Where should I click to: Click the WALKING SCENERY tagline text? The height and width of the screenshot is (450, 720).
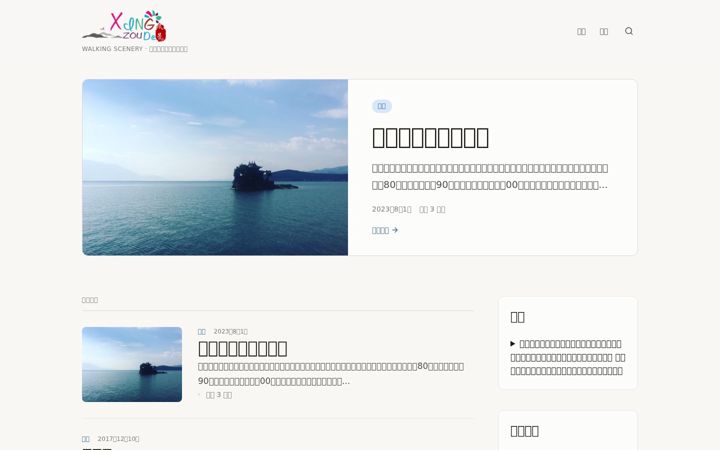pos(135,49)
